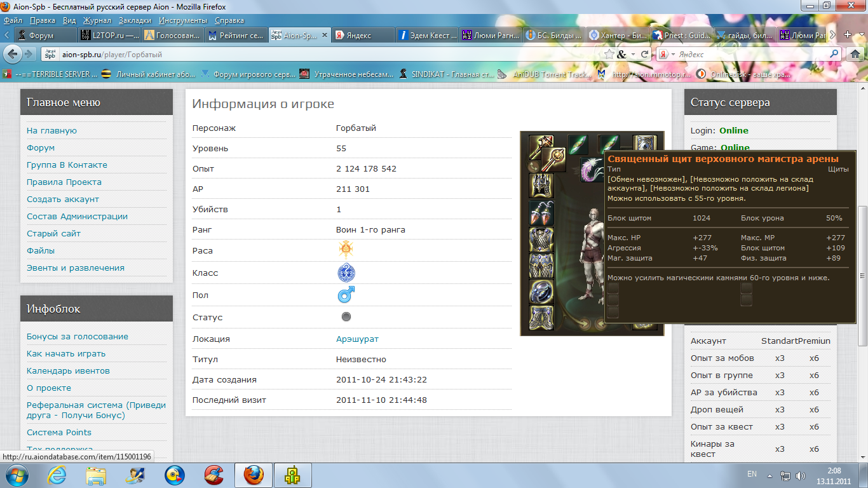
Task: Bookmark this page with star icon
Action: point(609,55)
